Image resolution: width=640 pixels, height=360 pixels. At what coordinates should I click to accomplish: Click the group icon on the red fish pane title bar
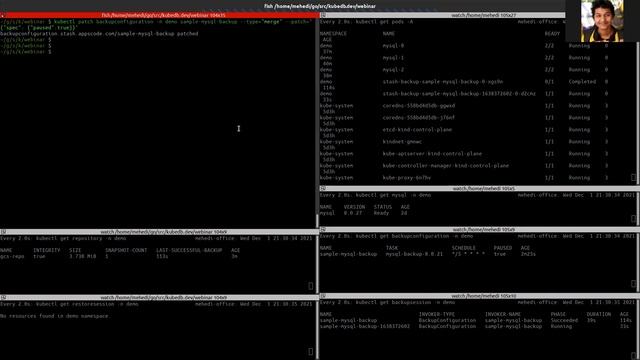point(3,16)
